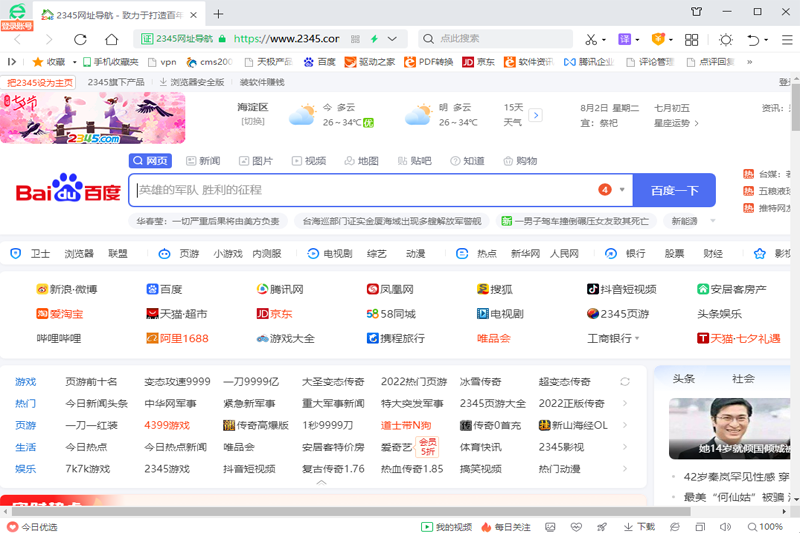The width and height of the screenshot is (800, 533).
Task: Expand the 工商银行 bank dropdown
Action: pos(637,338)
